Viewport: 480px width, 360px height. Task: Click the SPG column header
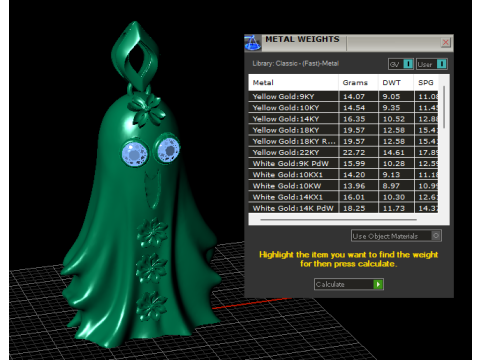(x=426, y=83)
